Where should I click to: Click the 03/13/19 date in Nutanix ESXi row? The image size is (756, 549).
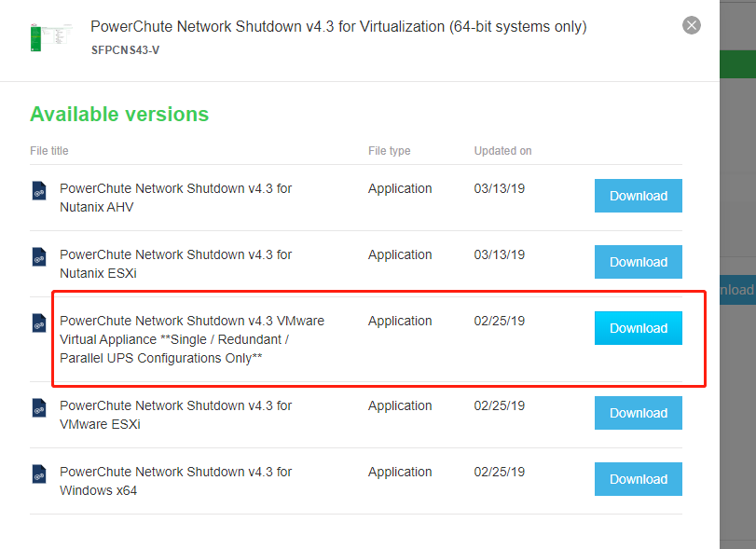499,254
